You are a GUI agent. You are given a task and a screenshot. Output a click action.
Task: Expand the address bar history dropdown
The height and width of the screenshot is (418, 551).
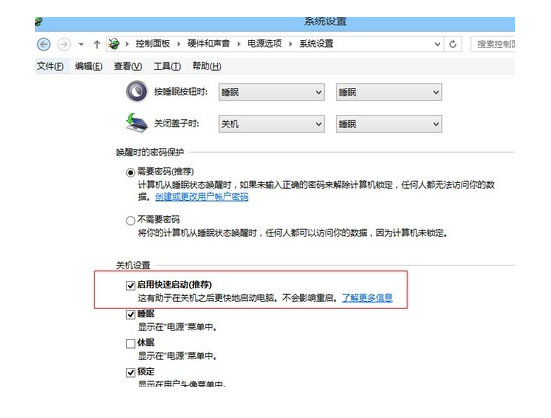coord(437,44)
